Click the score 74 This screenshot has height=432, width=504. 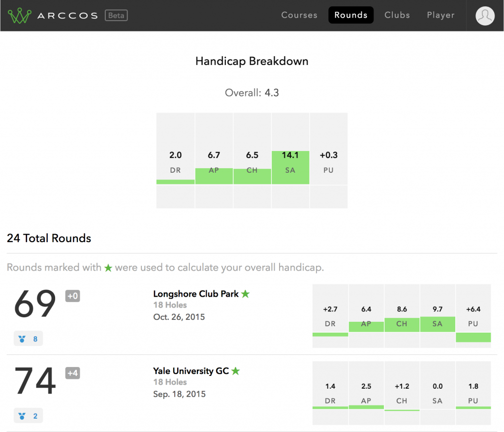coord(35,380)
